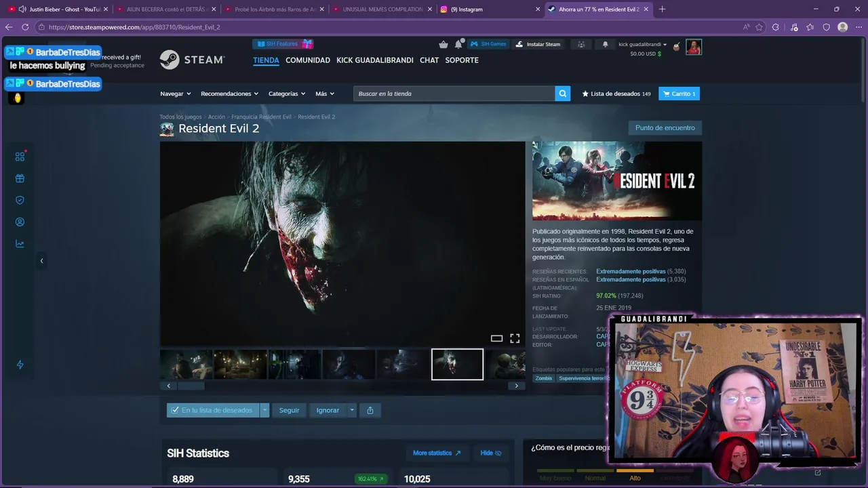This screenshot has width=868, height=488.
Task: Open a new browser tab
Action: tap(662, 9)
